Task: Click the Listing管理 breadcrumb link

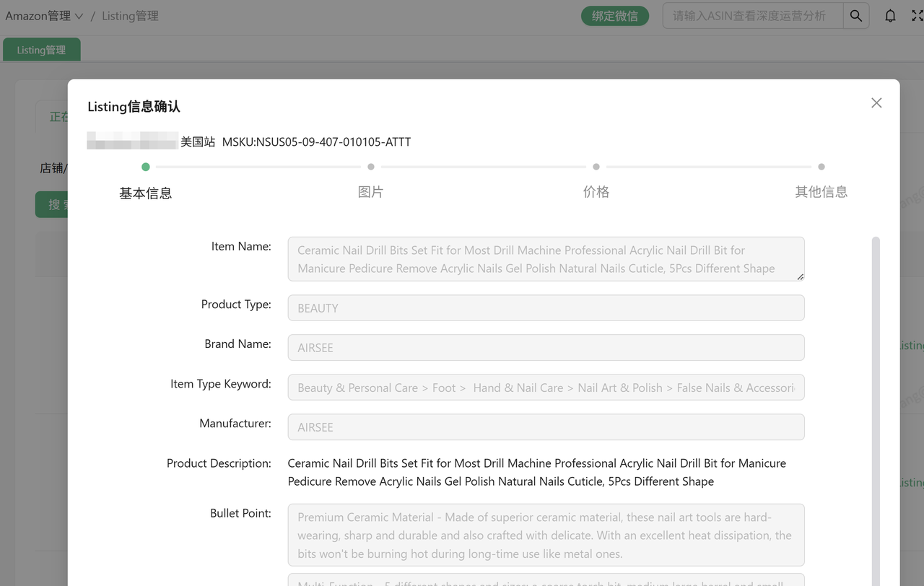Action: (x=130, y=16)
